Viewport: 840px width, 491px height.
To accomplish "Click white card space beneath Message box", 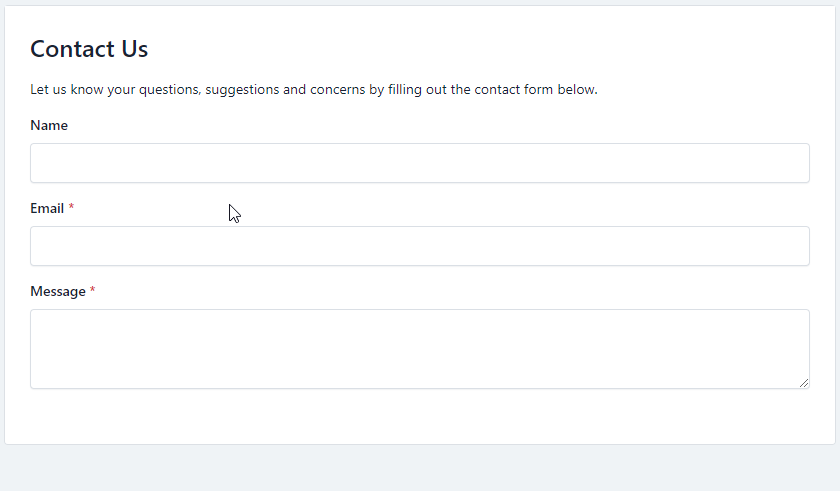I will pyautogui.click(x=419, y=416).
